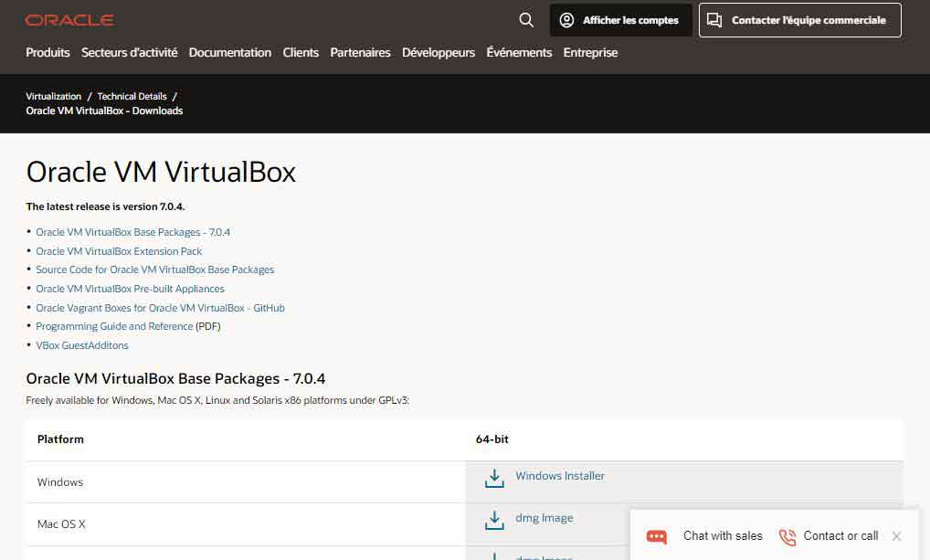Open the VBox GuestAdditons link
Screen dimensions: 930x560
tap(82, 345)
